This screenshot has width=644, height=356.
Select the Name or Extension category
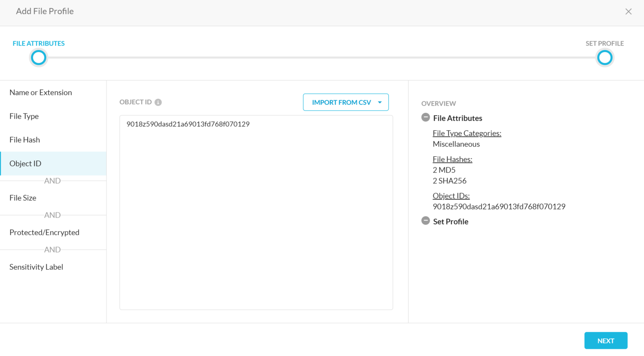coord(40,92)
